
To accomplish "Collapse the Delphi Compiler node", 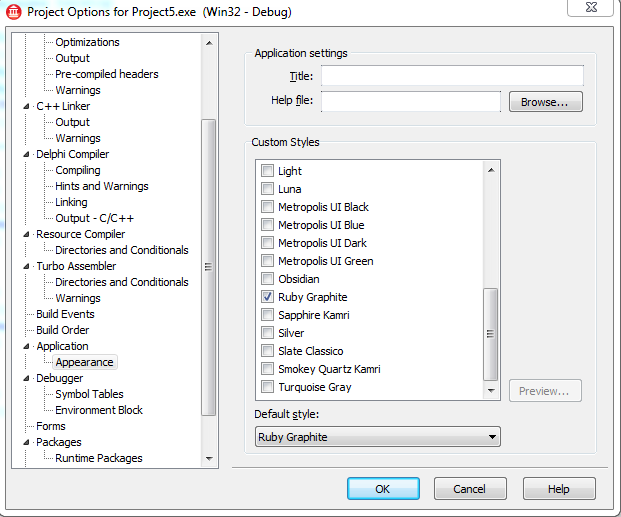I will pos(26,154).
